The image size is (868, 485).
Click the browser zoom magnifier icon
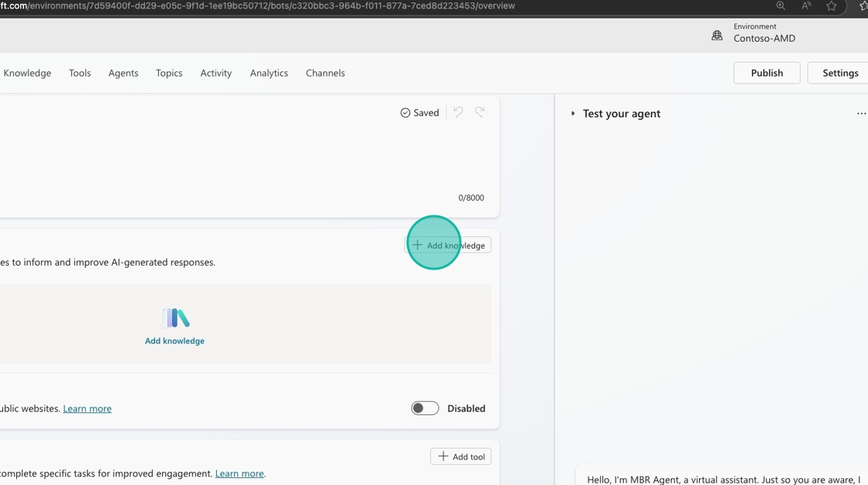coord(780,6)
